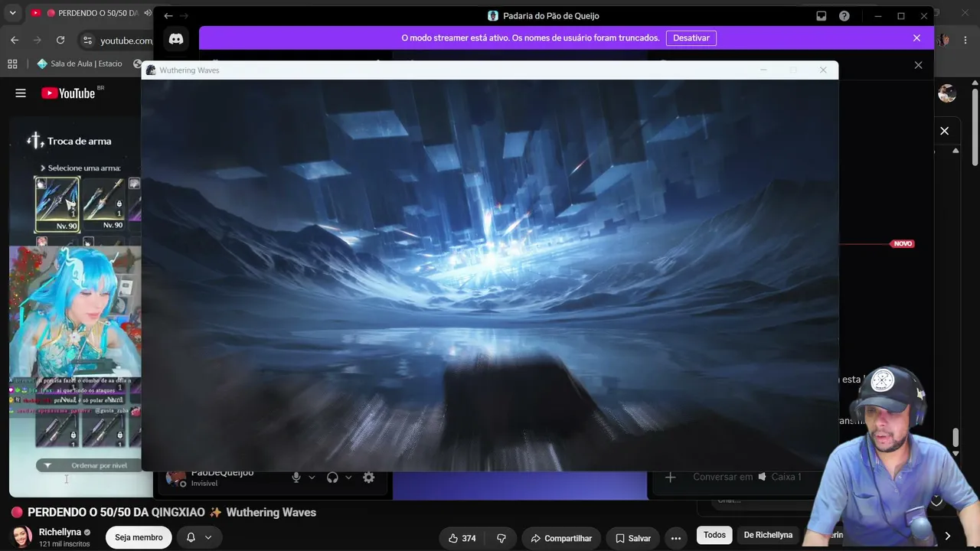
Task: Open Discord home via the Discord logo
Action: (x=176, y=38)
